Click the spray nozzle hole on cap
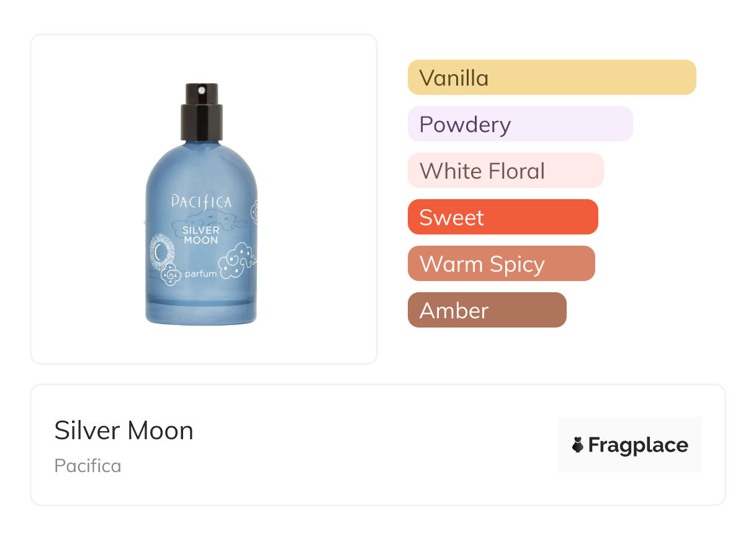The width and height of the screenshot is (756, 536). click(201, 91)
